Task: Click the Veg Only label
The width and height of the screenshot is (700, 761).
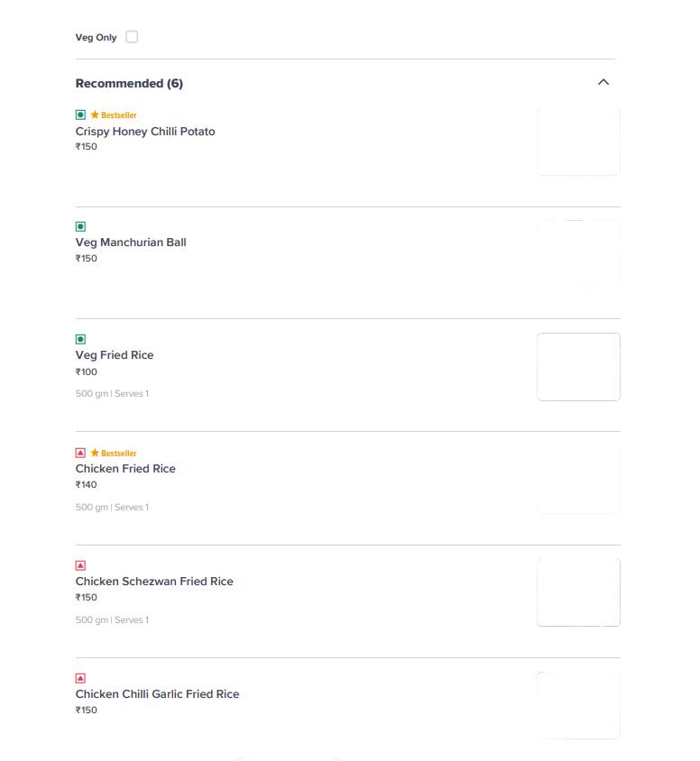Action: (97, 37)
